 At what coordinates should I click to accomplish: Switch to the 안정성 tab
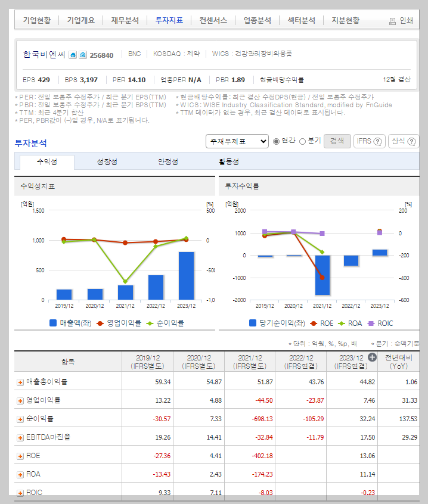click(168, 161)
